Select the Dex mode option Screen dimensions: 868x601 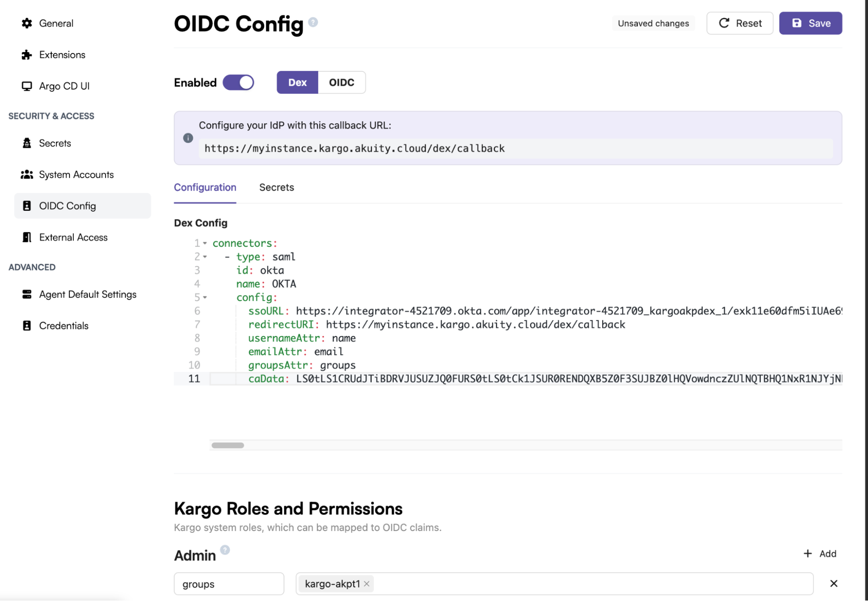(297, 82)
